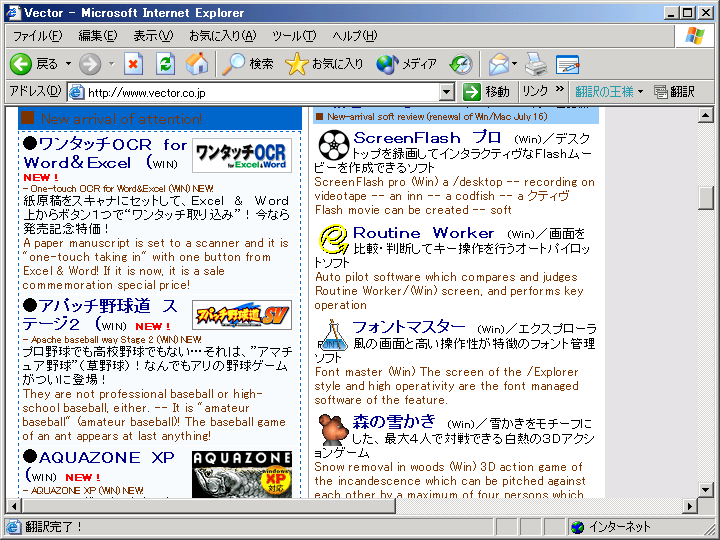Open the ワンタッチOCR for Word&Excel link
The image size is (720, 540).
tap(105, 154)
